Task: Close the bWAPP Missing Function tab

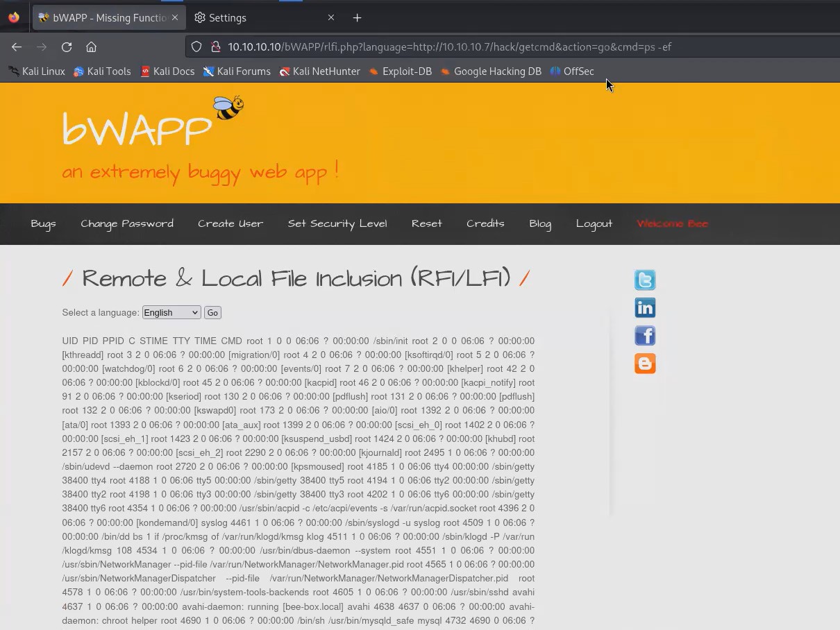Action: coord(174,17)
